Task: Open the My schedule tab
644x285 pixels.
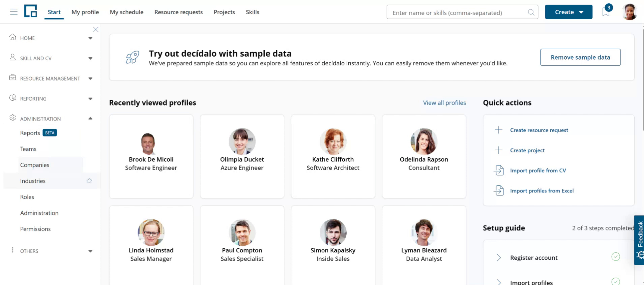Action: point(127,12)
